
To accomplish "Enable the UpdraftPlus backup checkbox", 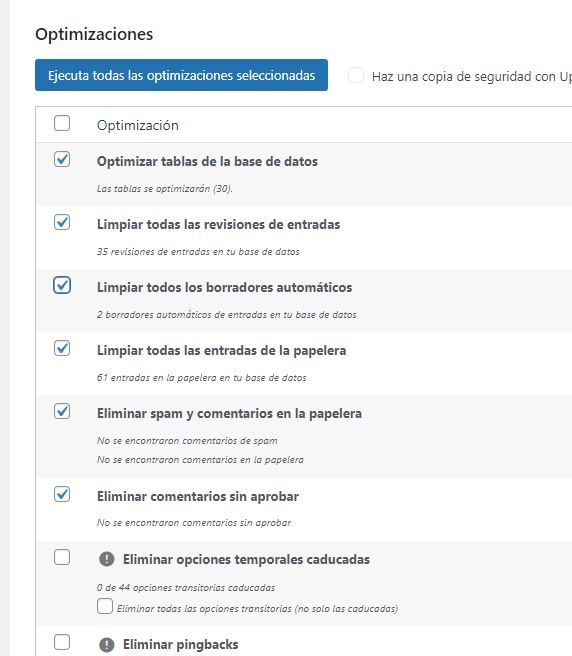I will (x=356, y=76).
